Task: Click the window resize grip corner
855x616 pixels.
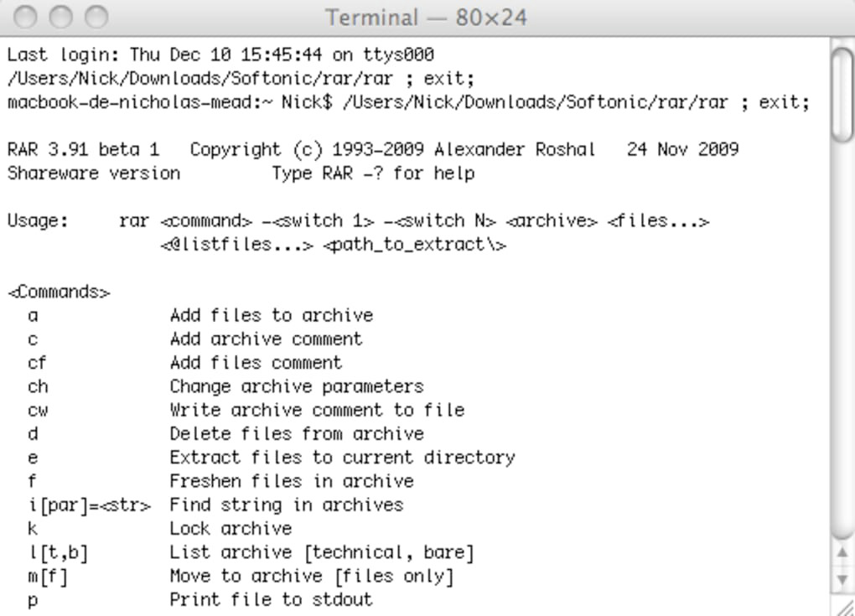Action: pyautogui.click(x=845, y=606)
